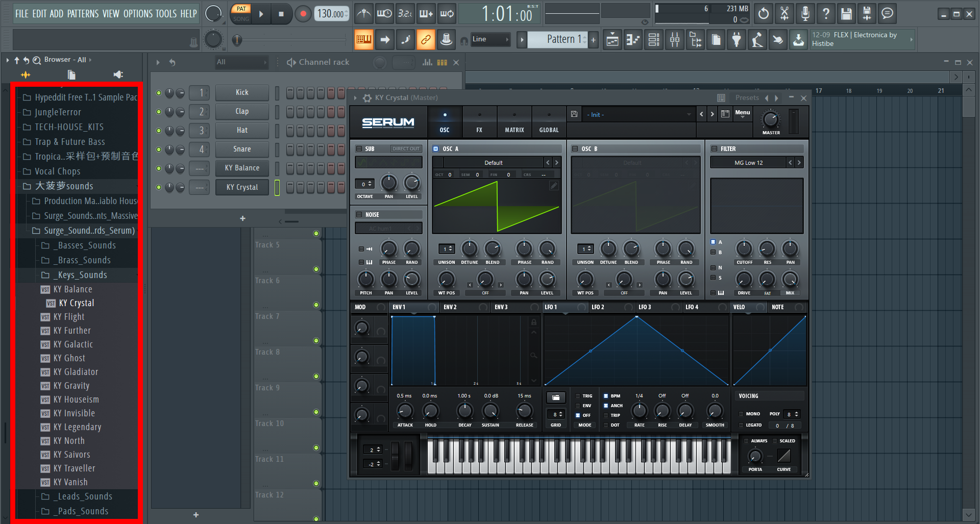This screenshot has width=980, height=524.
Task: Save project with the floppy disk icon
Action: point(846,14)
